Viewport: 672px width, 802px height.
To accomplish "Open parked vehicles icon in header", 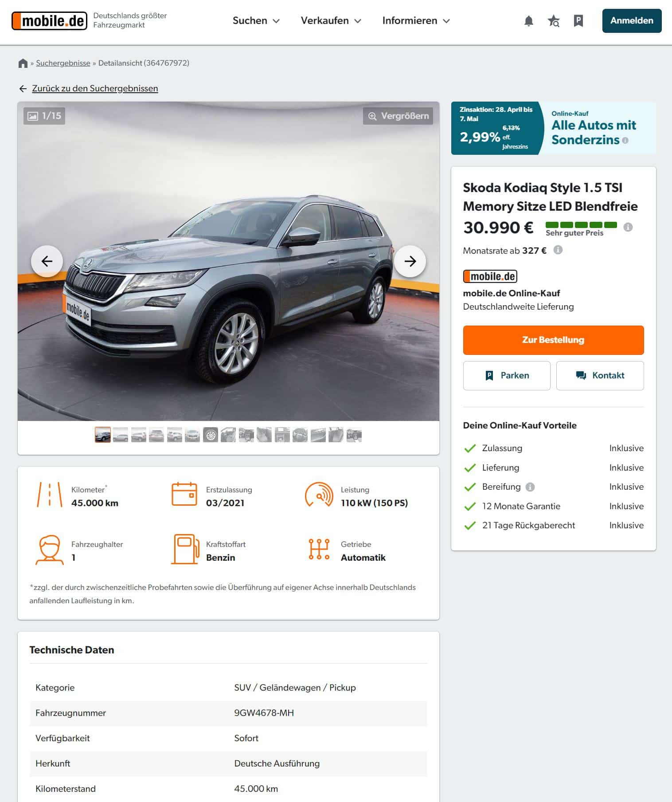I will (578, 21).
